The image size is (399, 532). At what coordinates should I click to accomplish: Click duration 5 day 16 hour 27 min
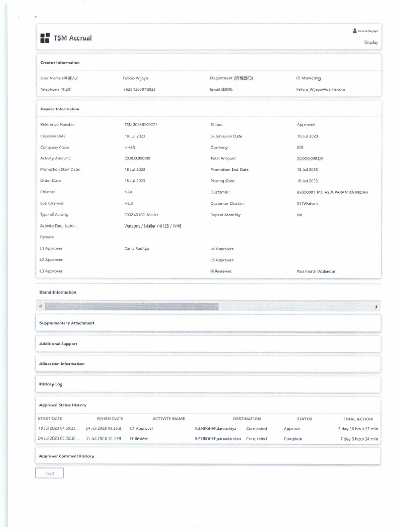pos(358,429)
